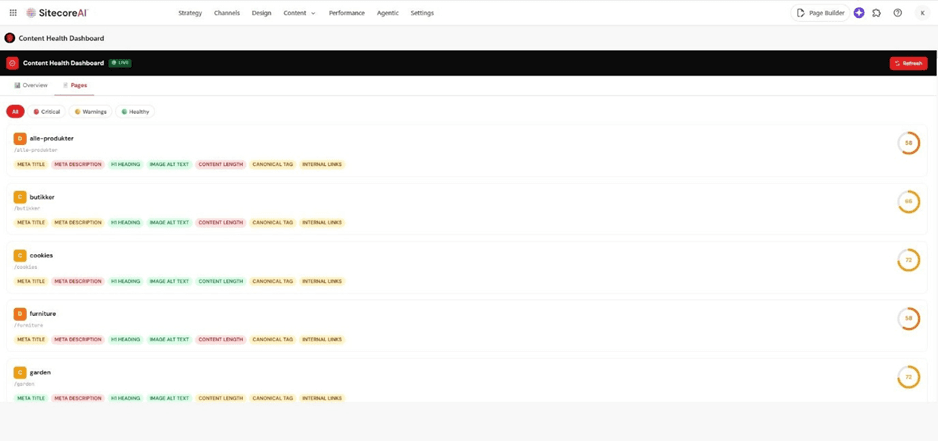Click the score ring 72 for garden
This screenshot has height=441, width=938.
pyautogui.click(x=908, y=377)
